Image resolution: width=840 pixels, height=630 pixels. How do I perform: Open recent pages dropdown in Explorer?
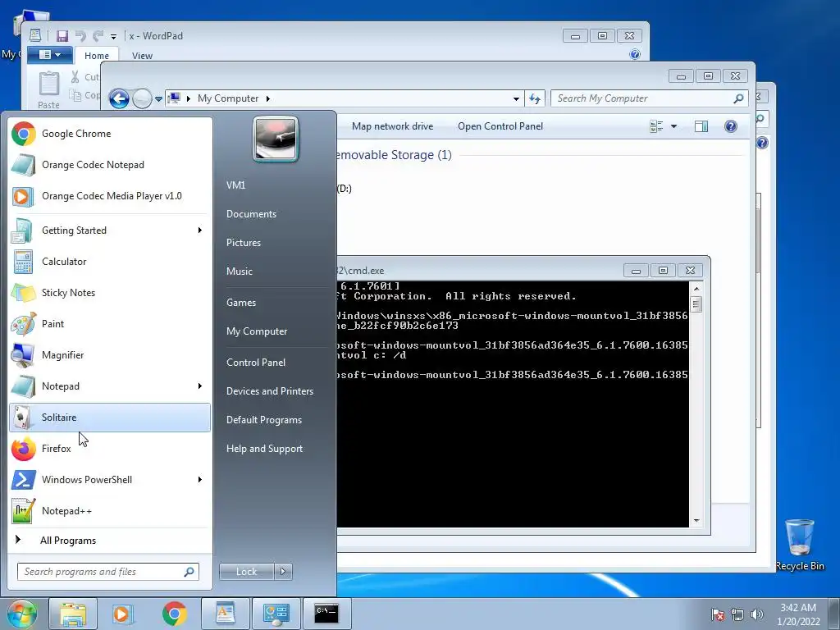(x=158, y=99)
